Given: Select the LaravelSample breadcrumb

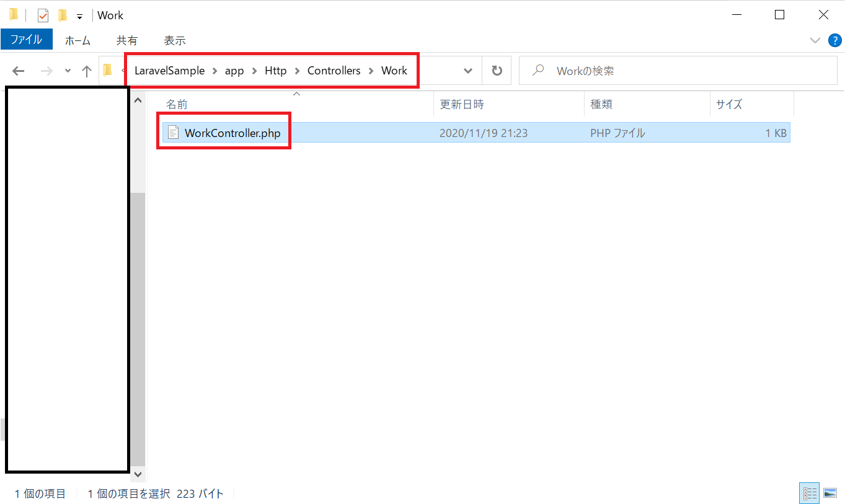Looking at the screenshot, I should pos(169,71).
